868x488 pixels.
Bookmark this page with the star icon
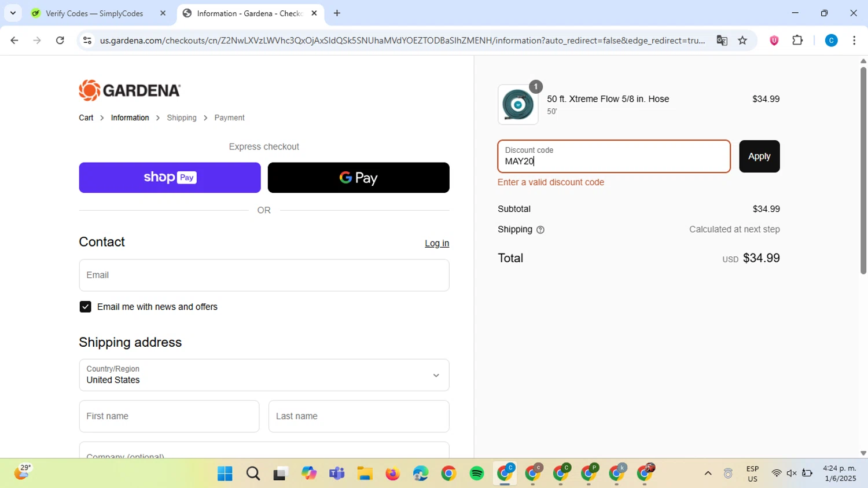coord(743,41)
